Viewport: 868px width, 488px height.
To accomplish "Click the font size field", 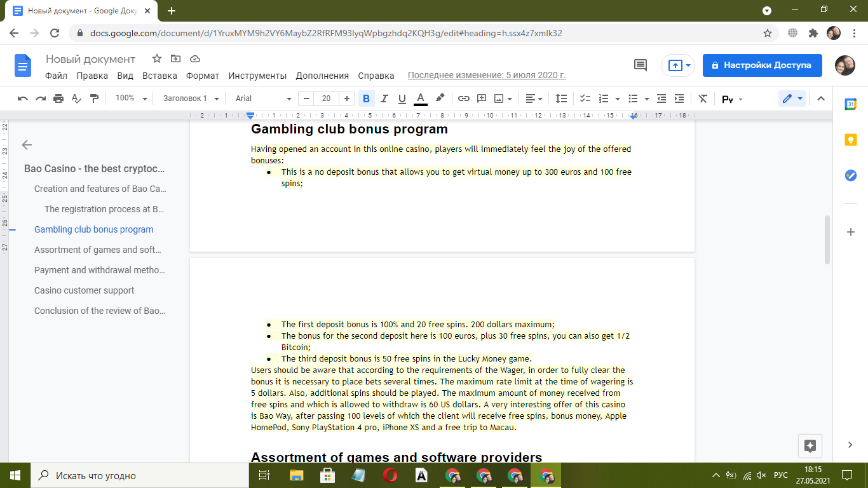I will pos(326,98).
